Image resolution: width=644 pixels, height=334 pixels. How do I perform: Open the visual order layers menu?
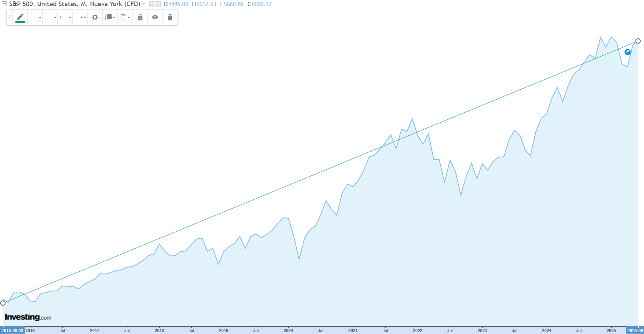110,17
